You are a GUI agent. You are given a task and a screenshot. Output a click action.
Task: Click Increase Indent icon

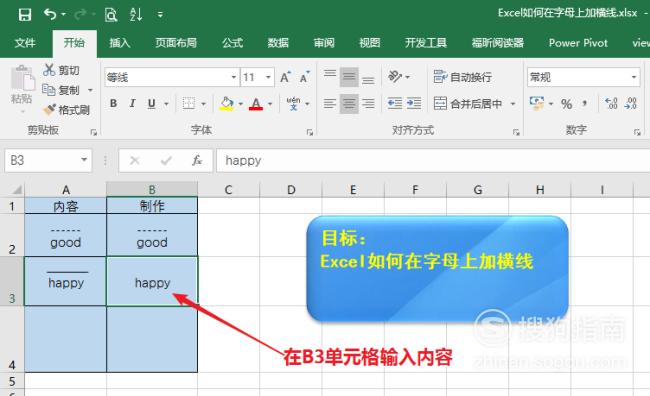click(x=414, y=103)
